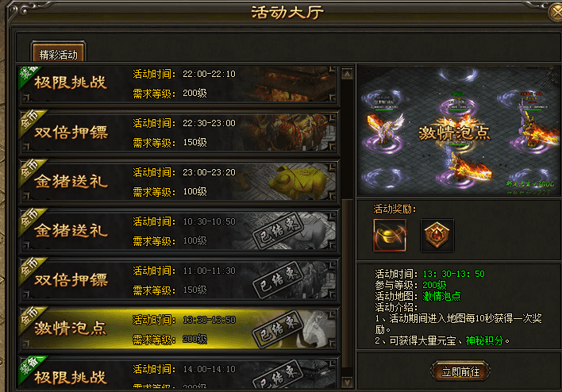
Task: Close the 活动大厅 window
Action: coord(556,12)
